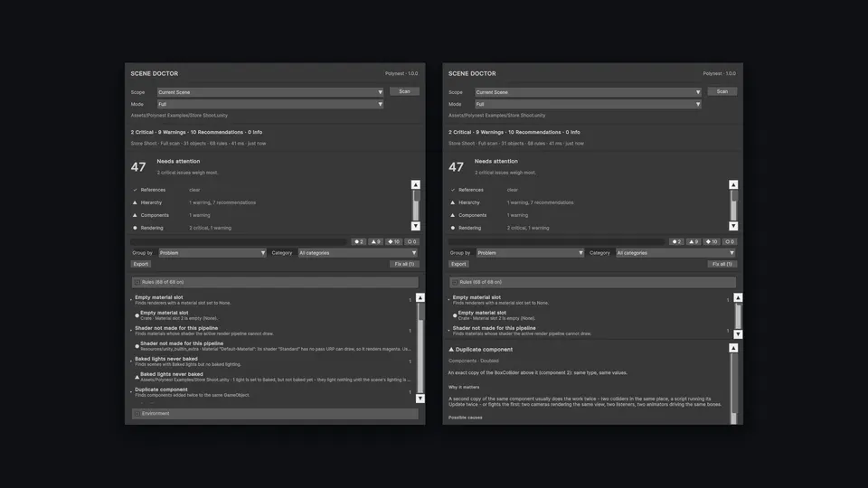
Task: Click warning icon on Baked lights Store Shoot issue row
Action: (x=137, y=377)
